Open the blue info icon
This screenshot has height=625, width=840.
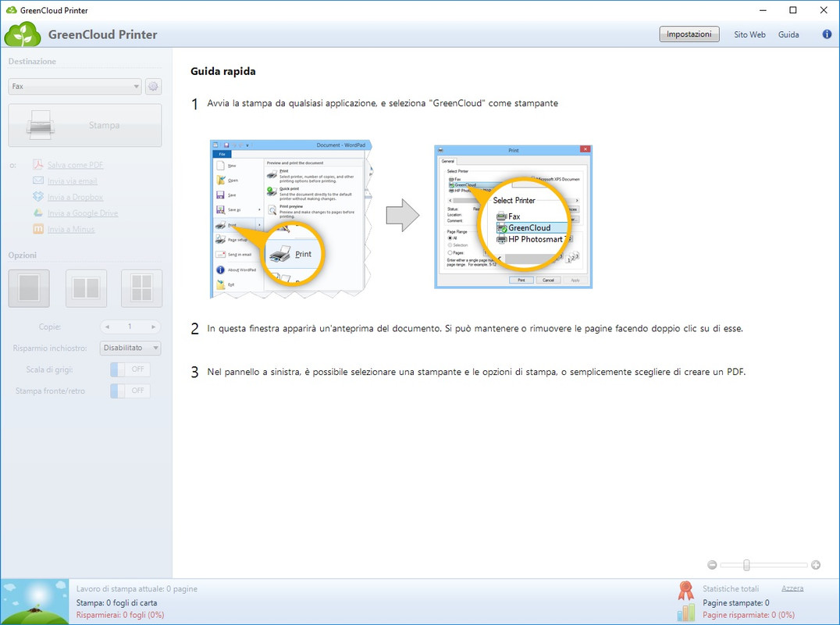(x=827, y=34)
